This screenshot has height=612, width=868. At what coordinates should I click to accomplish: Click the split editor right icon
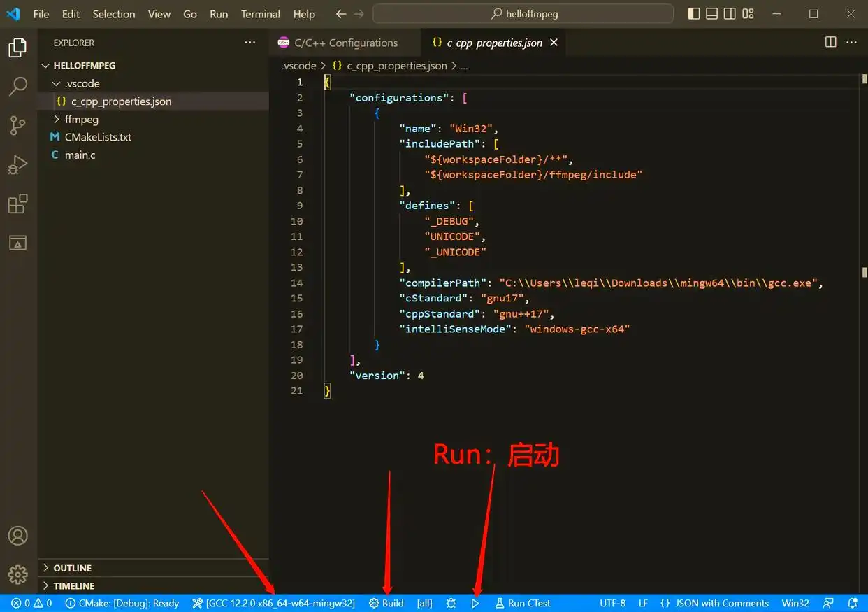pyautogui.click(x=830, y=42)
